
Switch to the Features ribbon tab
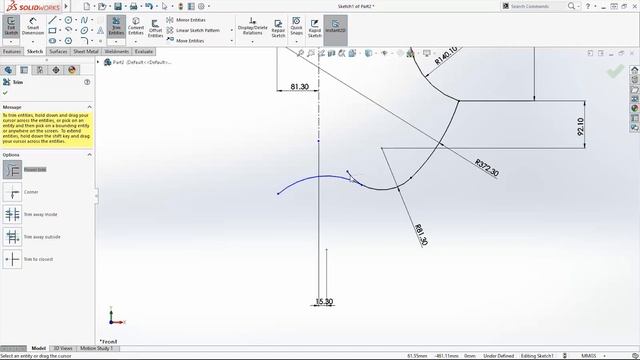pos(12,51)
